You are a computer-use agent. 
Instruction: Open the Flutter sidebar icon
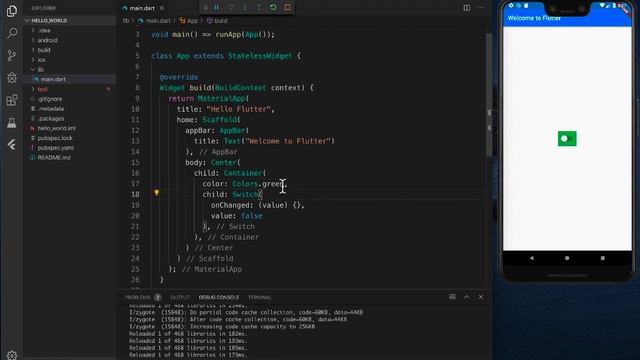[x=12, y=144]
